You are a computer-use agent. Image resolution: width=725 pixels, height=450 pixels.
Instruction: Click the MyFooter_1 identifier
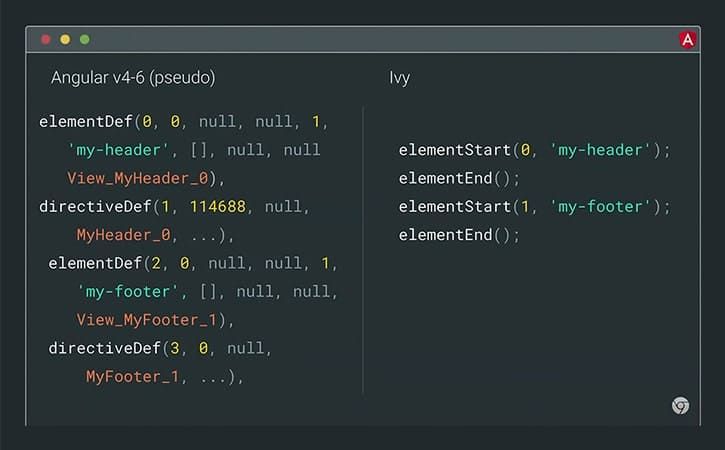[133, 376]
